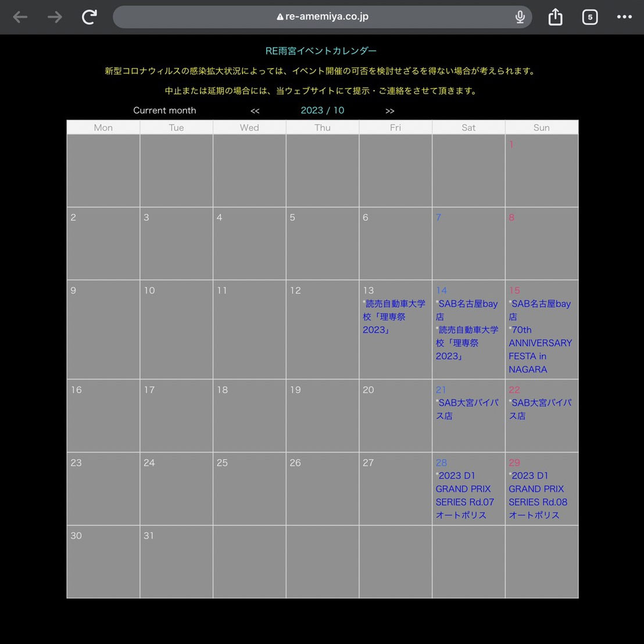Viewport: 644px width, 644px height.
Task: Click the Thu column header
Action: click(323, 128)
